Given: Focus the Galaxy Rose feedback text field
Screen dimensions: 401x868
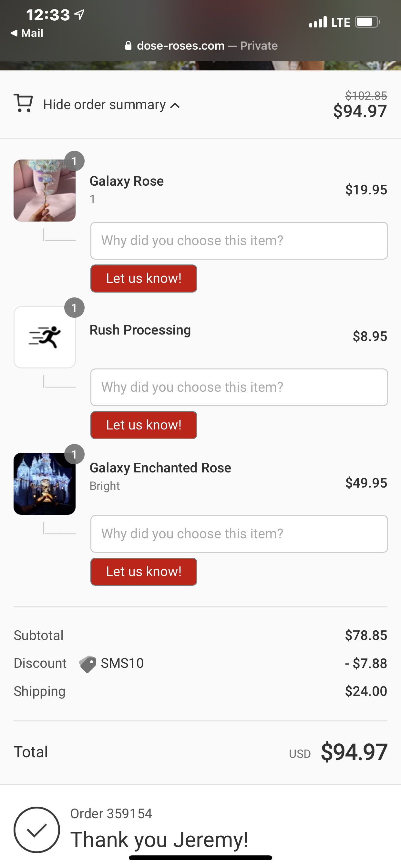Looking at the screenshot, I should pyautogui.click(x=239, y=241).
